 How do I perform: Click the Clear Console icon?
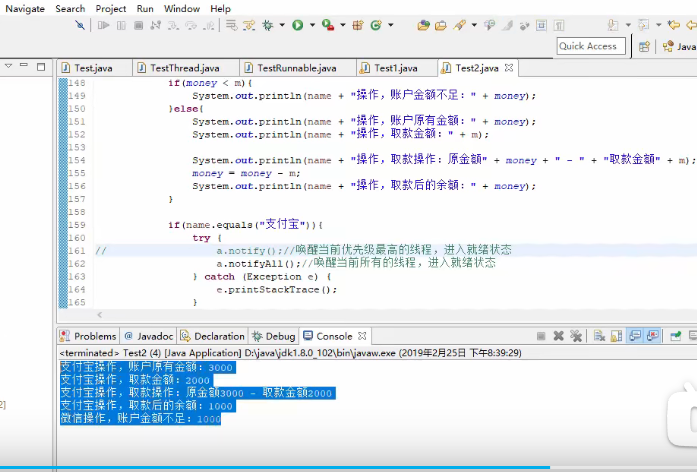point(599,336)
